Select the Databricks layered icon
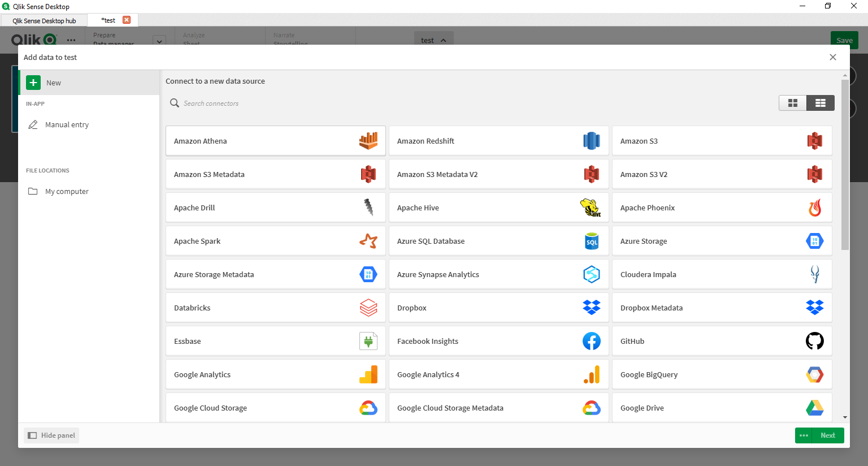Viewport: 868px width, 466px height. [368, 308]
